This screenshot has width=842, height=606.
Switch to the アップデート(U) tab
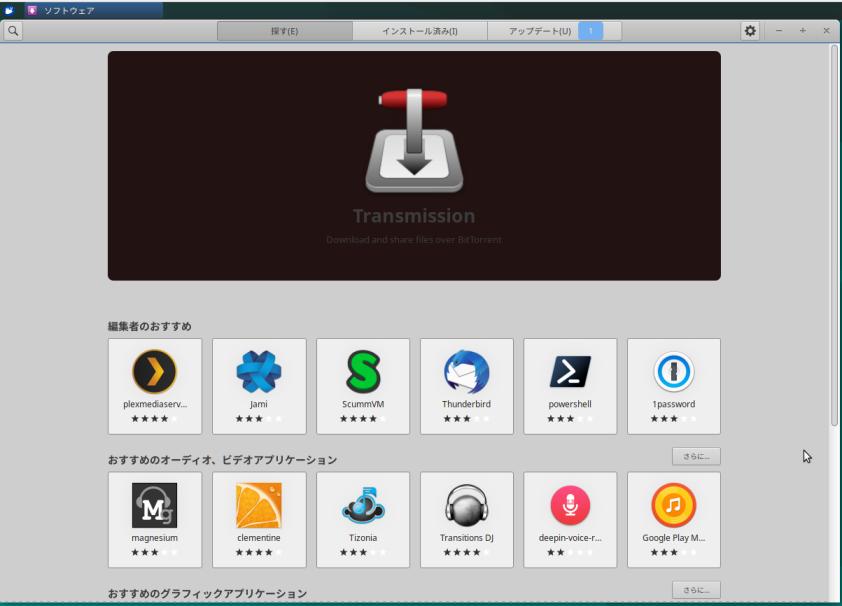tap(555, 31)
